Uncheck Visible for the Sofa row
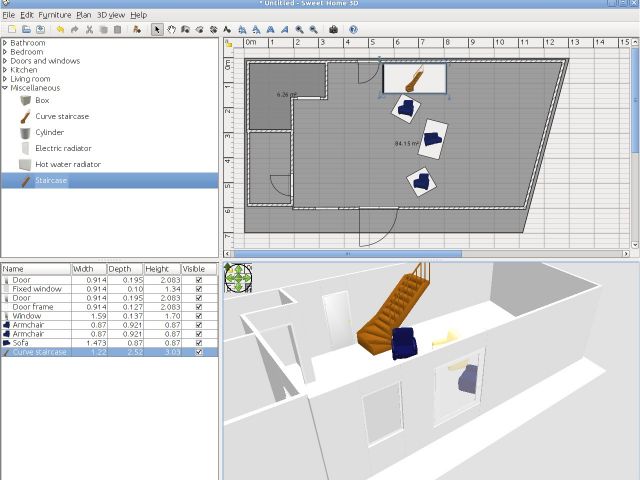 (x=198, y=342)
